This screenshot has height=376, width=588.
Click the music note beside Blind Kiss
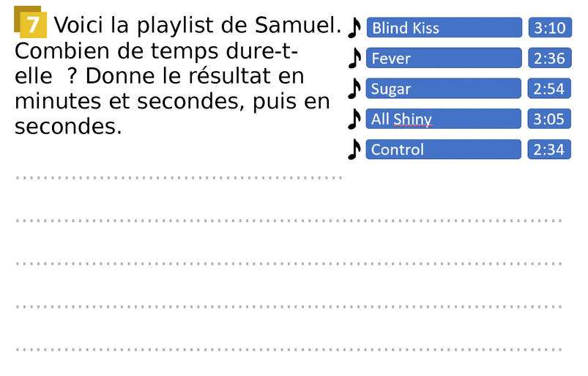pyautogui.click(x=354, y=28)
